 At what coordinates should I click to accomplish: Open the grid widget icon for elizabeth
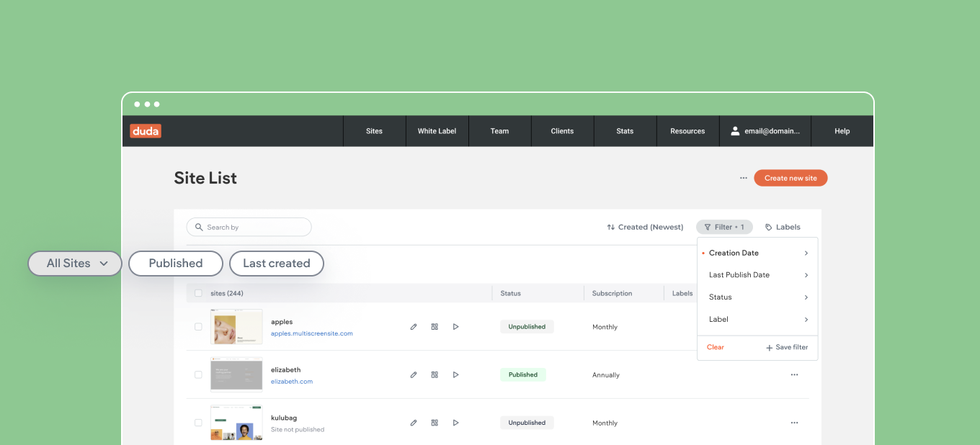pos(435,374)
